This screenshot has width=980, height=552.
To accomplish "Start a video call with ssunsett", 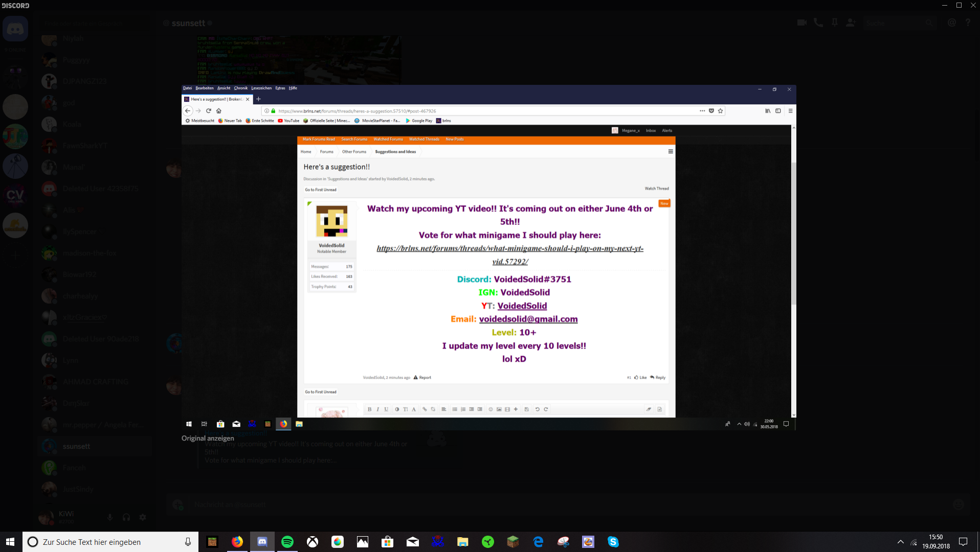I will pyautogui.click(x=801, y=23).
